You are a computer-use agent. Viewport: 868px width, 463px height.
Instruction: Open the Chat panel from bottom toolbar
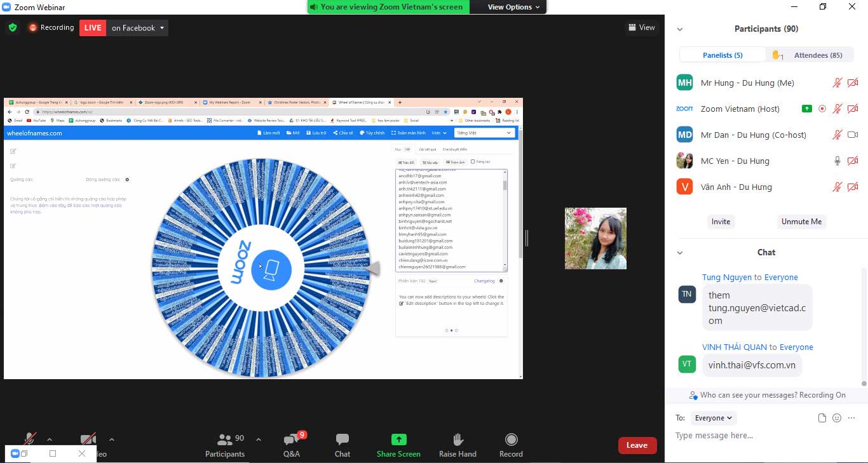tap(342, 444)
